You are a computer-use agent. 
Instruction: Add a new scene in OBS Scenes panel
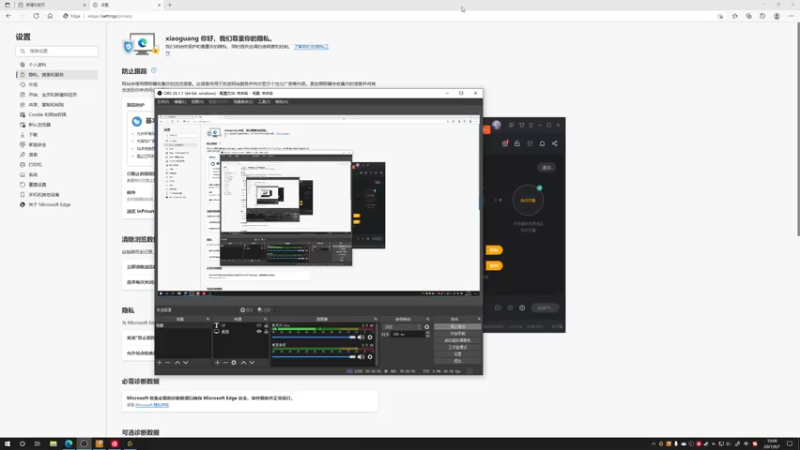(x=160, y=362)
